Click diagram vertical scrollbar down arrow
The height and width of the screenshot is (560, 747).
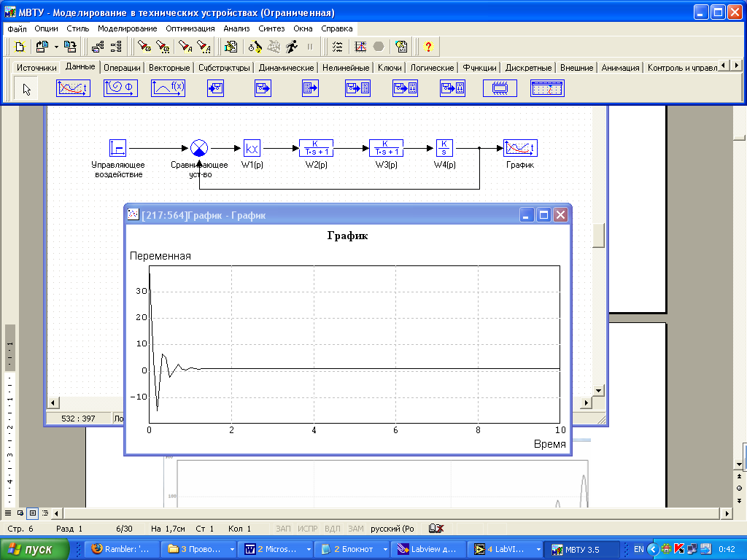[x=599, y=391]
